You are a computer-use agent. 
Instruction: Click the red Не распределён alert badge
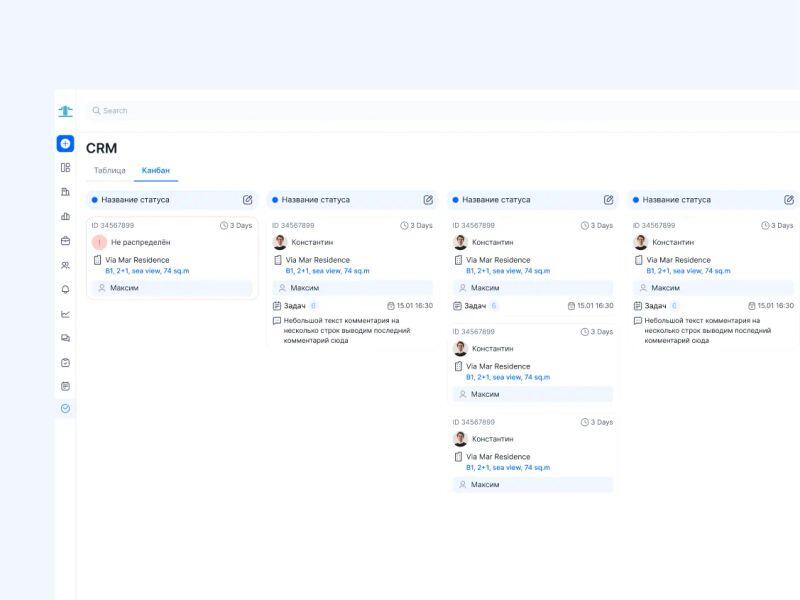tap(99, 242)
